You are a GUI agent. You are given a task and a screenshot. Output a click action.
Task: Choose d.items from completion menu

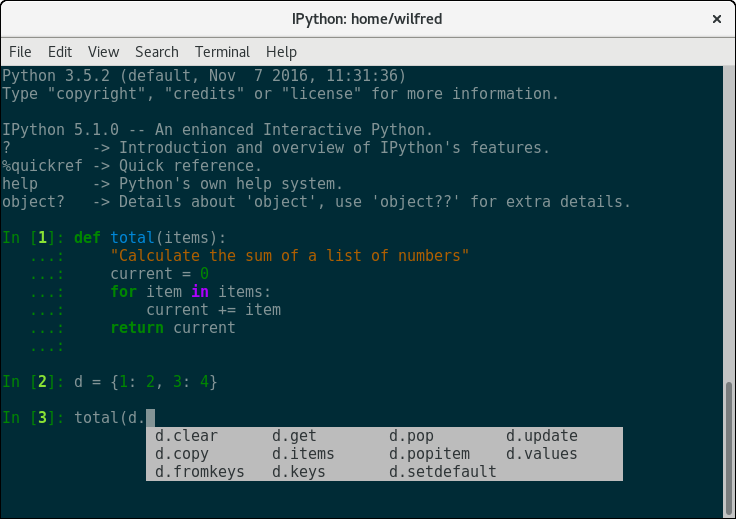pos(303,454)
